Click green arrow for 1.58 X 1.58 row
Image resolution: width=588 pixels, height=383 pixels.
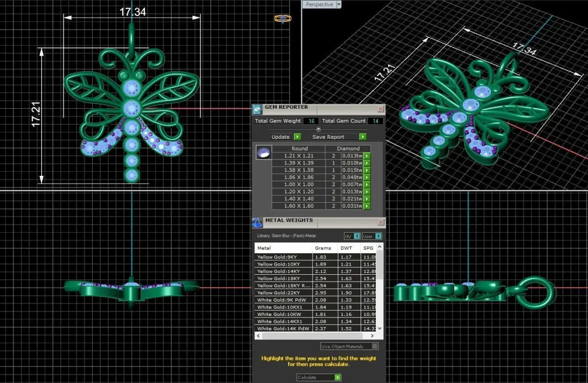(x=367, y=170)
